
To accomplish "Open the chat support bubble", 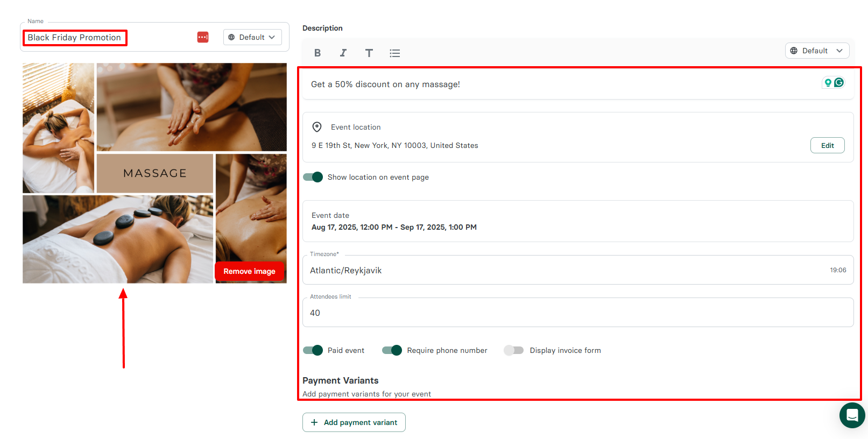I will (852, 415).
